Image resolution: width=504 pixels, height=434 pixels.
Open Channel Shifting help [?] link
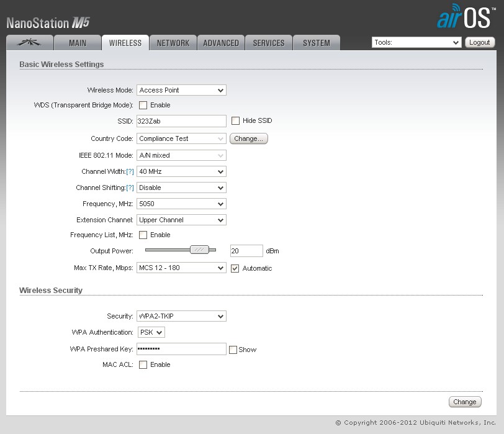[x=130, y=188]
